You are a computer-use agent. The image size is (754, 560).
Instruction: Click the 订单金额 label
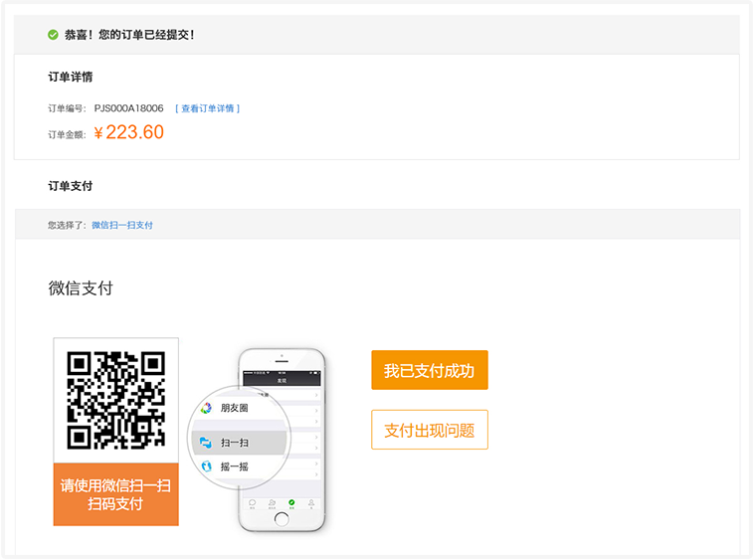pos(67,135)
